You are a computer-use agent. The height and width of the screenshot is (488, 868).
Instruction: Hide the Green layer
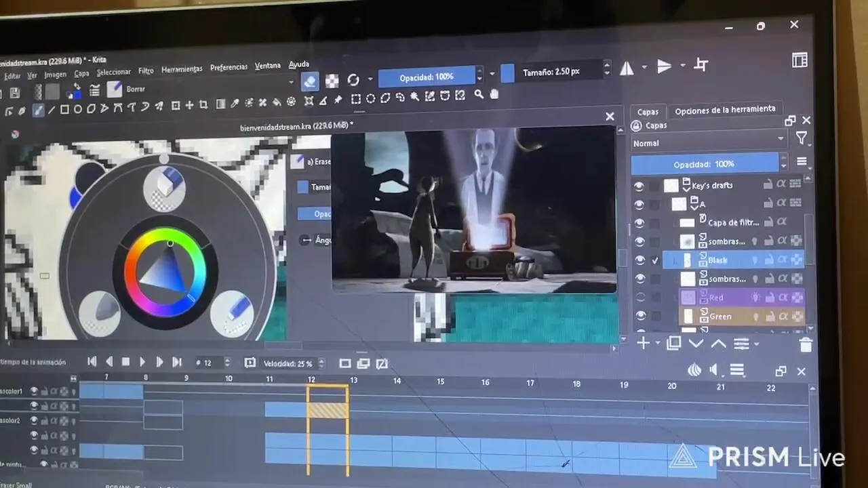(x=641, y=316)
